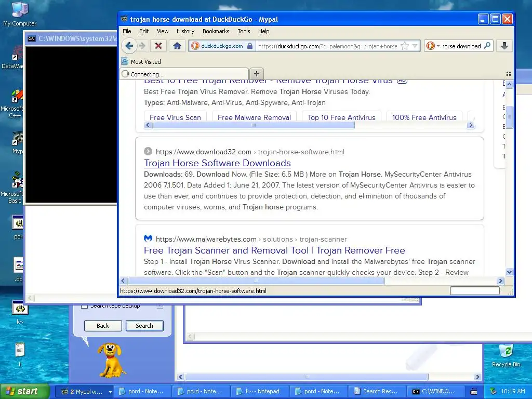Switch to C:\WINDO... taskbar button
The width and height of the screenshot is (532, 399).
pyautogui.click(x=436, y=391)
